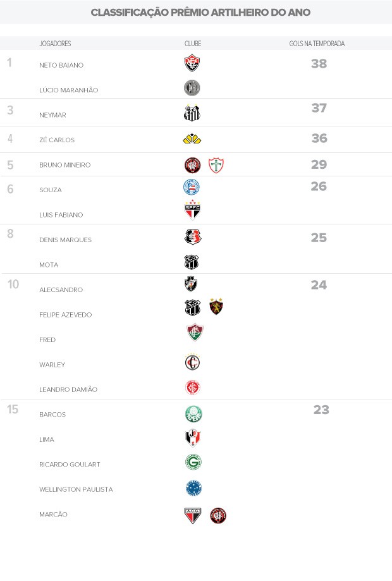Screen dimensions: 392x581
Task: Select the Palmeiras crest next to Barcos
Action: point(193,414)
